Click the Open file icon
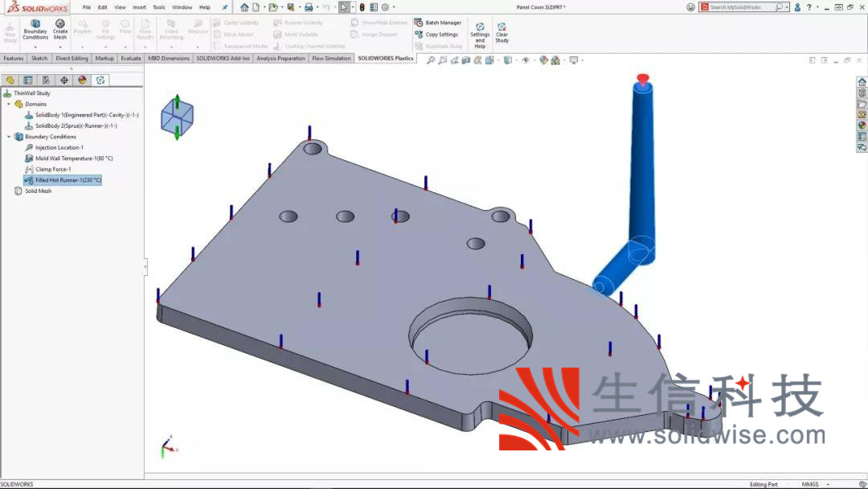The image size is (868, 489). [x=272, y=7]
